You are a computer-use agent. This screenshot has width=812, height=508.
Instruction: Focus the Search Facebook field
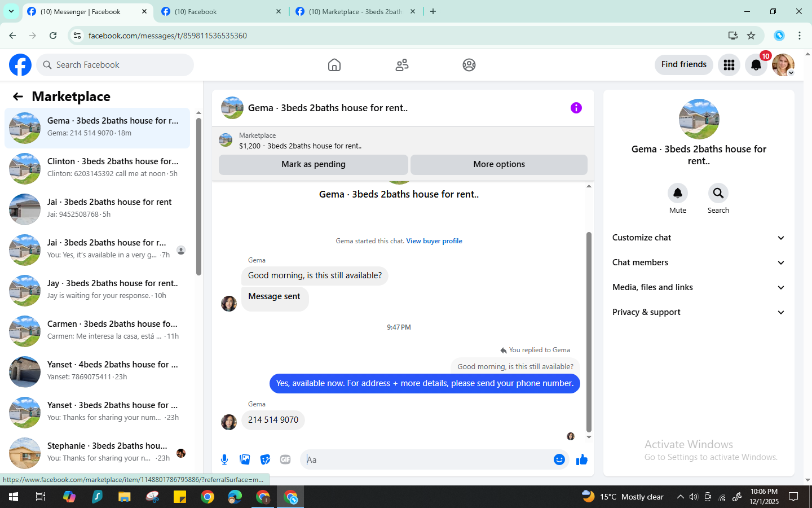point(115,65)
